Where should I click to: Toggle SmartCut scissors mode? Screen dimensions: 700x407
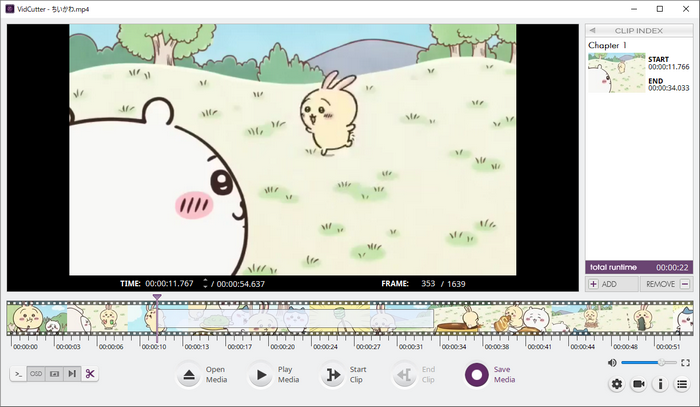click(x=90, y=374)
